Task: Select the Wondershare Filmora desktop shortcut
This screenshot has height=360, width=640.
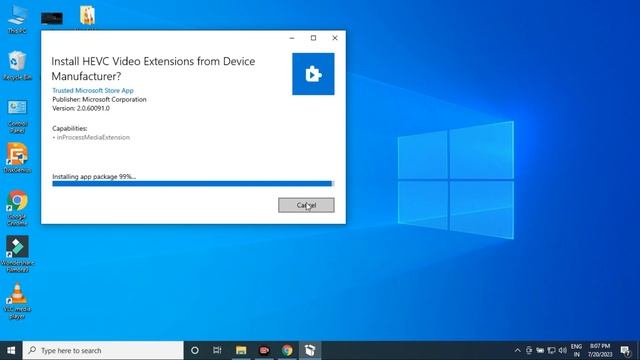Action: coord(18,254)
